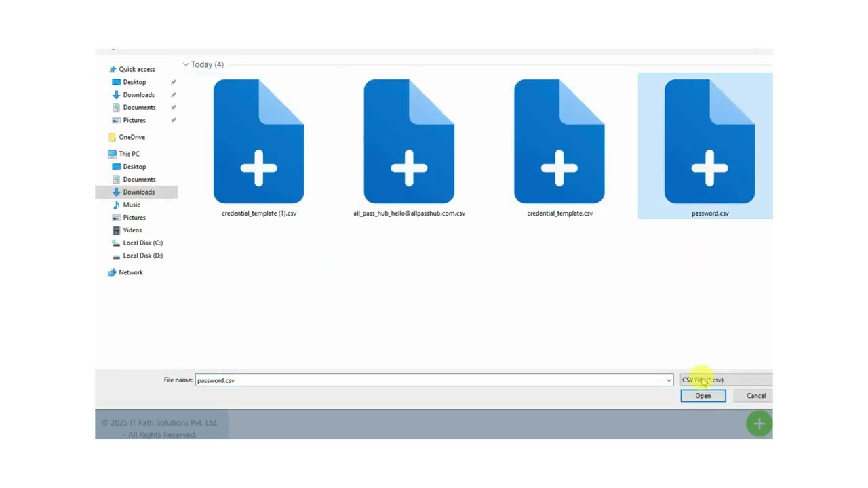The height and width of the screenshot is (488, 868).
Task: Open Network in the navigation tree
Action: pos(131,272)
